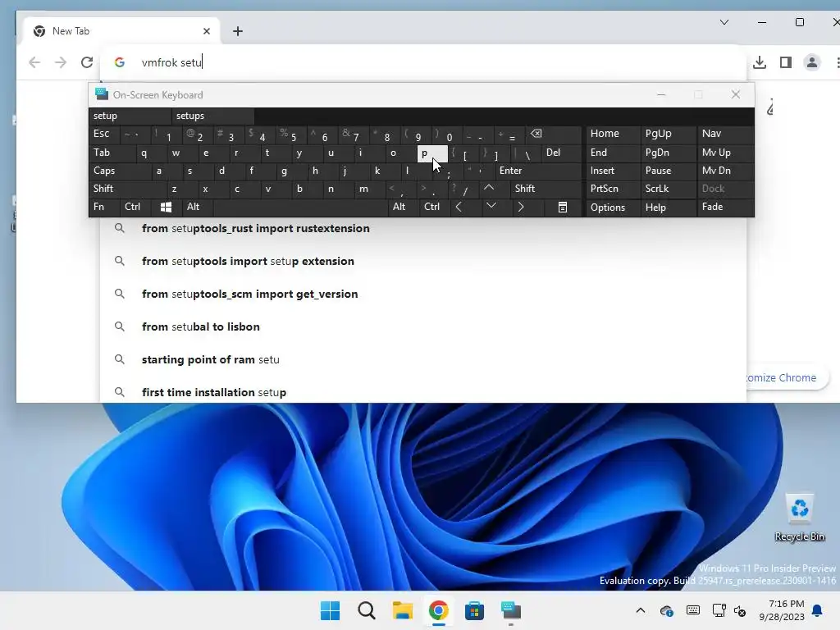
Task: Click the backspace key on keyboard
Action: 536,134
